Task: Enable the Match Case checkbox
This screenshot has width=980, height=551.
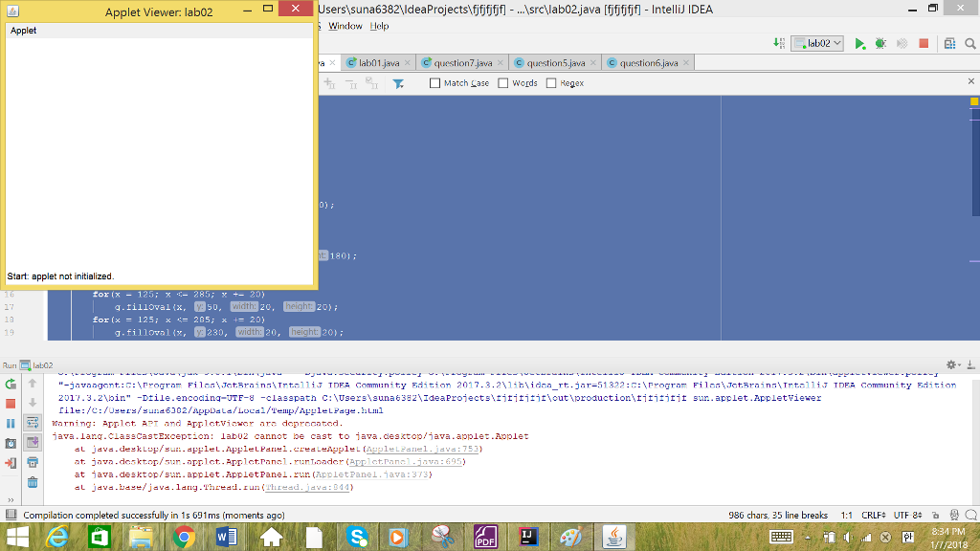Action: click(435, 83)
